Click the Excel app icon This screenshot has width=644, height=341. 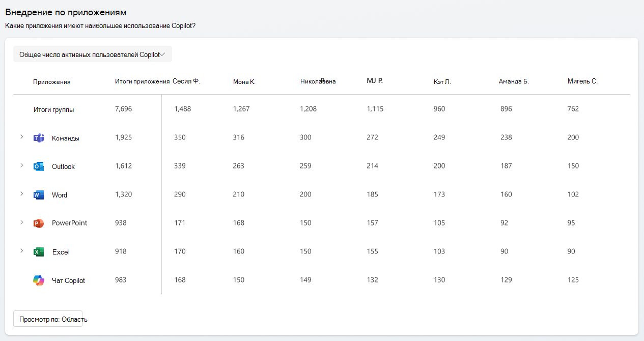coord(39,252)
